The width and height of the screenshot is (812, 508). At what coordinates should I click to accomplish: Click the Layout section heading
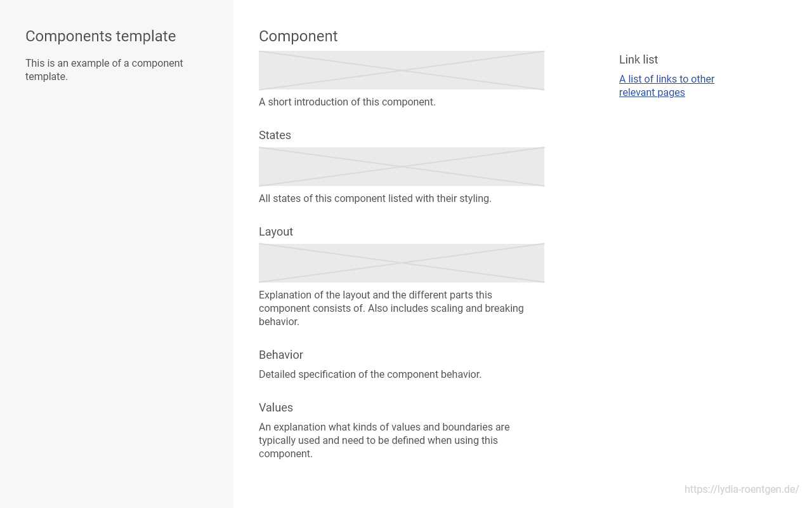pos(276,232)
